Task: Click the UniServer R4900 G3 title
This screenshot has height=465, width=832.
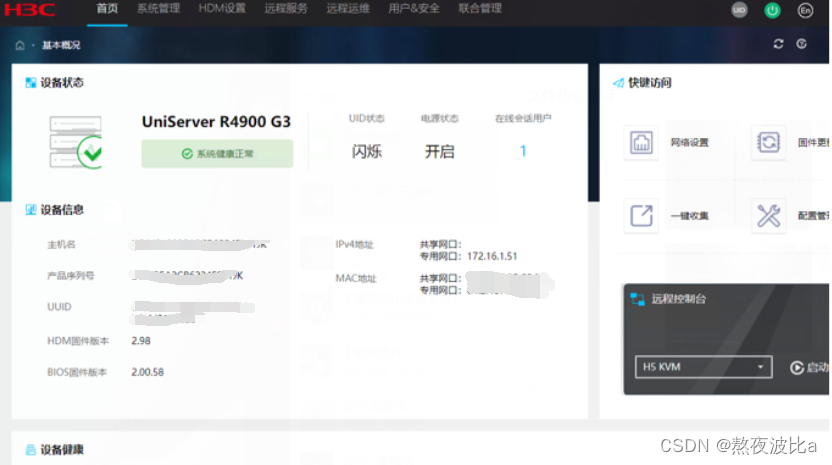Action: click(216, 122)
